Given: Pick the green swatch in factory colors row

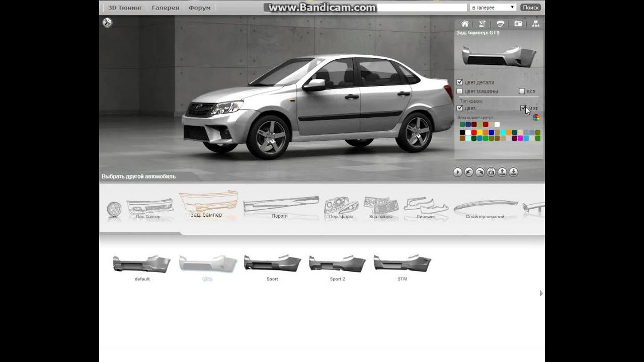Looking at the screenshot, I should tap(462, 124).
